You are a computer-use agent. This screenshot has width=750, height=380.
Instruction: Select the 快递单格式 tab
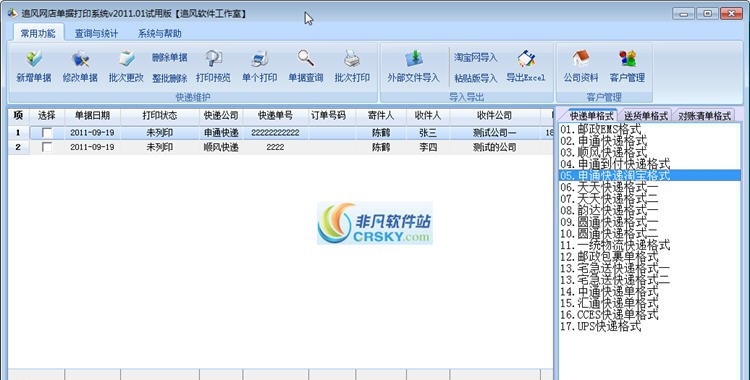coord(591,116)
